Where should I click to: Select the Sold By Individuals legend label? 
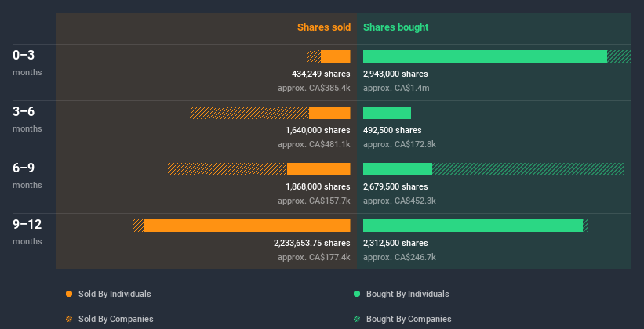(x=115, y=294)
